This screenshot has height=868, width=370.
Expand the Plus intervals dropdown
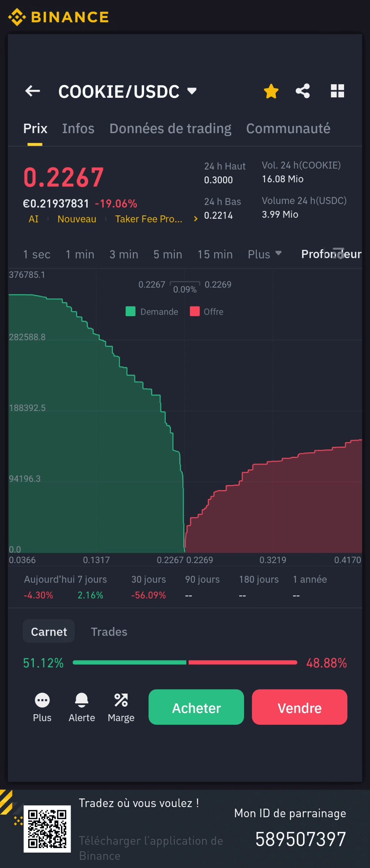pyautogui.click(x=265, y=254)
